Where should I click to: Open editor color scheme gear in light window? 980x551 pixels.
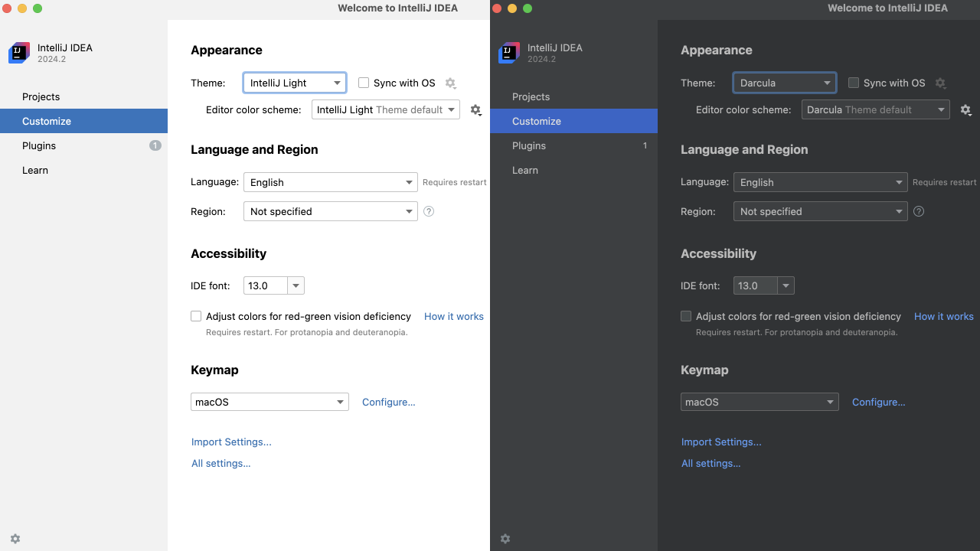[475, 110]
